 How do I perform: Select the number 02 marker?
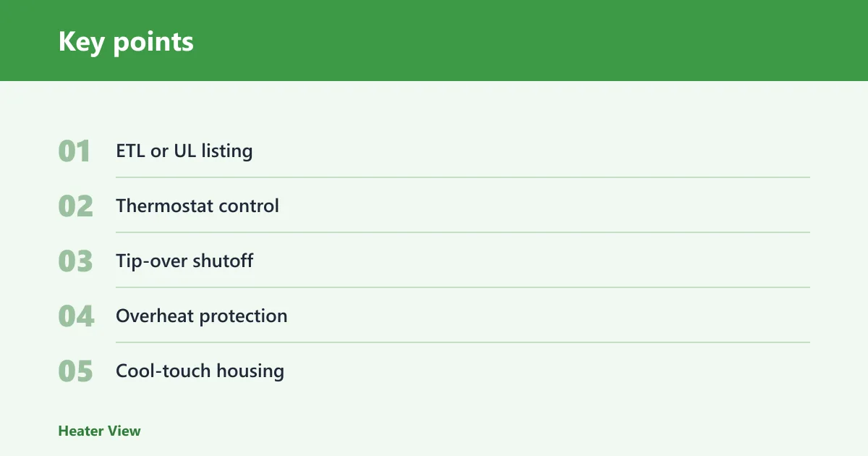click(76, 206)
